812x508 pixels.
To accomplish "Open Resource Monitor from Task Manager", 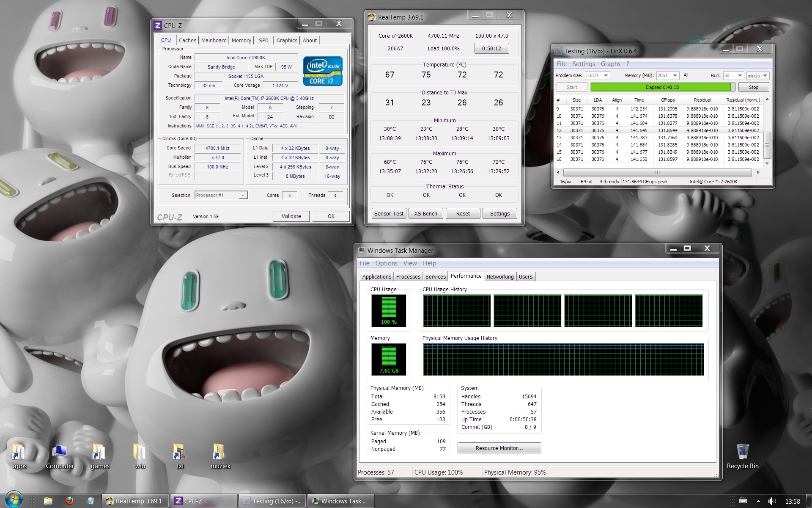I will [499, 448].
